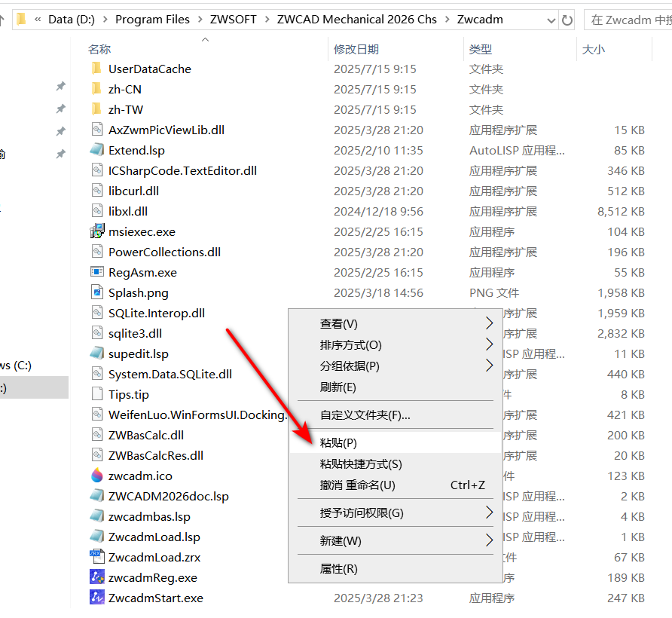
Task: Select Windows (C:) drive in sidebar
Action: point(17,366)
